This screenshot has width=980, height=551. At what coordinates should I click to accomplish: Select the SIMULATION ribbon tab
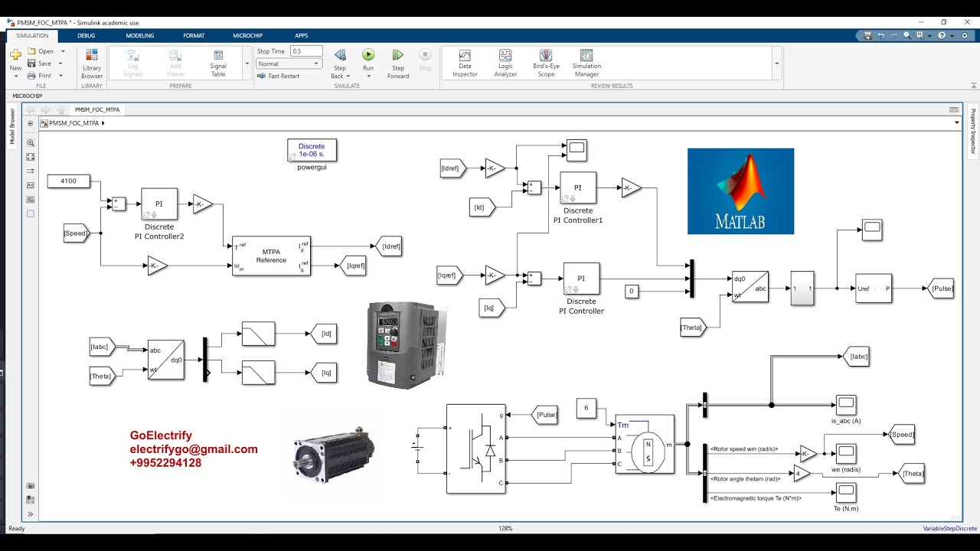32,36
